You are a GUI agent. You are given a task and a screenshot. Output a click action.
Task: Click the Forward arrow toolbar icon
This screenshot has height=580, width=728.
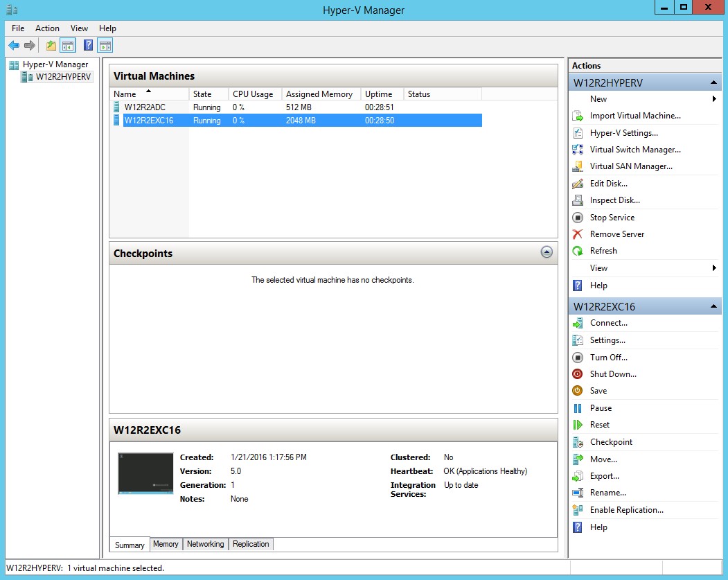pyautogui.click(x=30, y=46)
